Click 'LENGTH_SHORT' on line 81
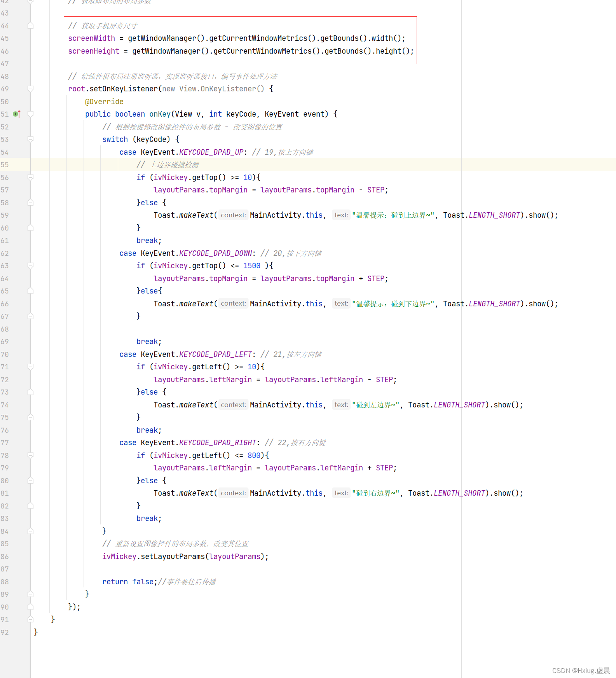 [459, 493]
